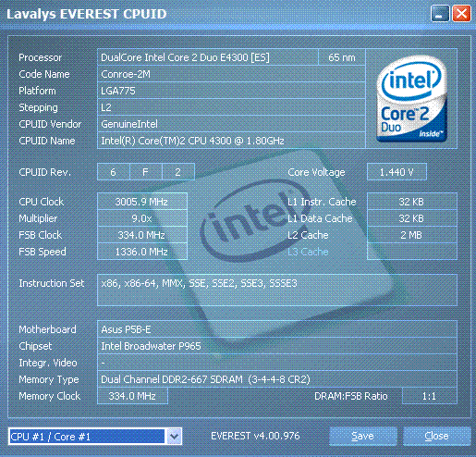Screen dimensions: 476x457
Task: Click the Core Voltage 1.440 V box
Action: [x=397, y=172]
